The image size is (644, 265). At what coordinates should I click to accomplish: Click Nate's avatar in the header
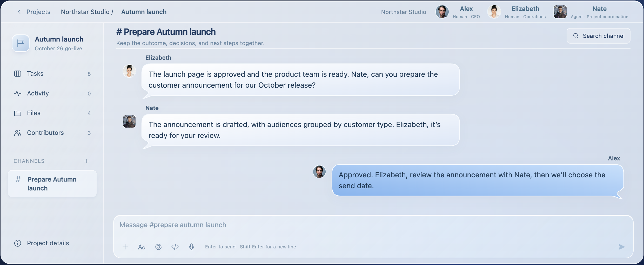pos(560,12)
